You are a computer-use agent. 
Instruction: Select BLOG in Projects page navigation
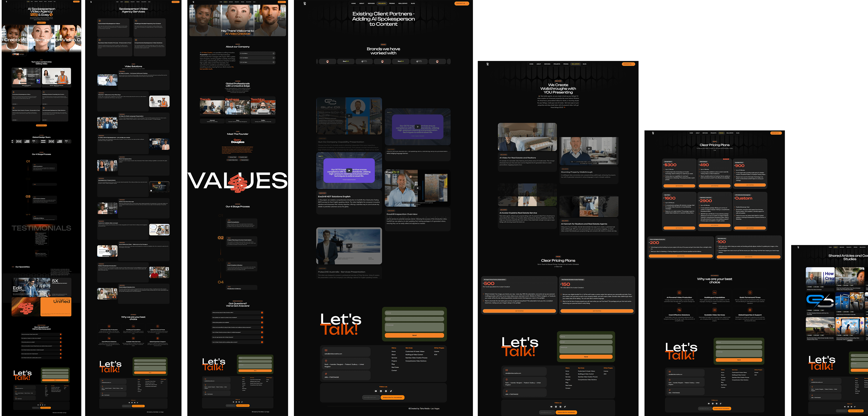click(x=413, y=3)
